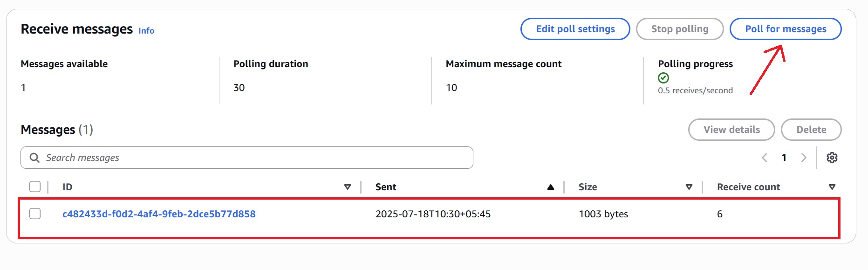
Task: Sort by the Receive count column arrow
Action: click(833, 187)
